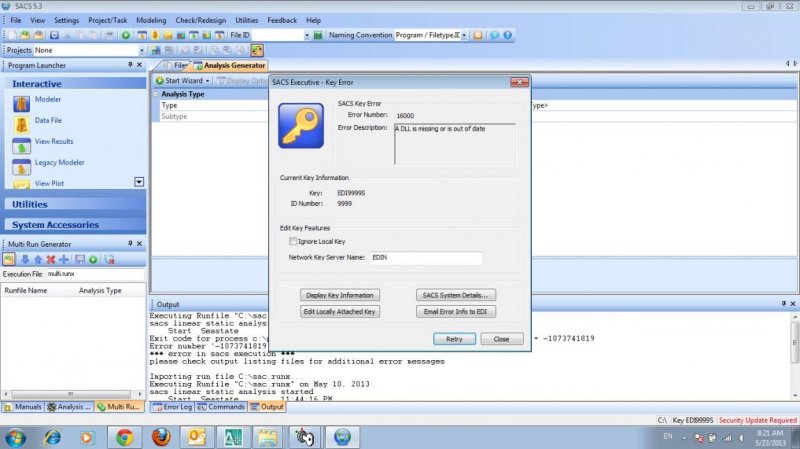Viewport: 800px width, 449px height.
Task: Open the Naming Convention dropdown
Action: click(x=464, y=35)
